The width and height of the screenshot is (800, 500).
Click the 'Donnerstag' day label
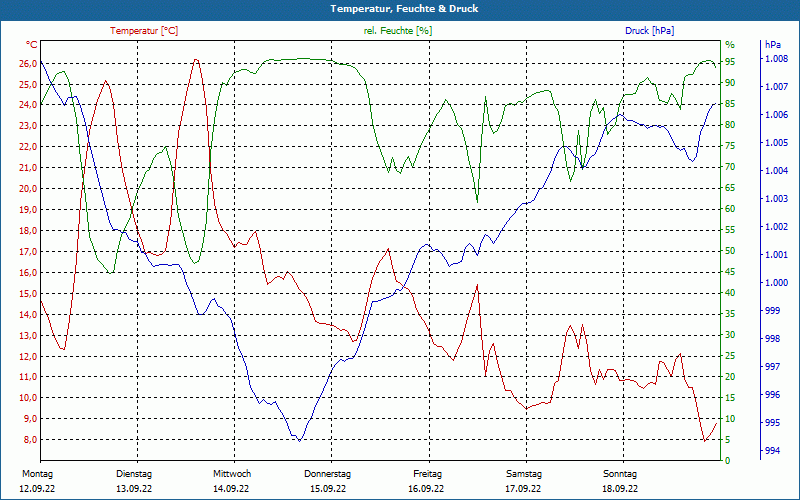[x=328, y=474]
